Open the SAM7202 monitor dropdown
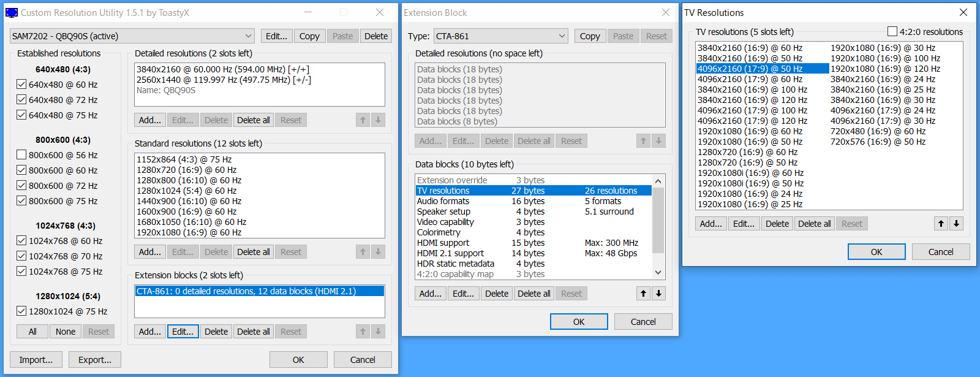 [x=132, y=36]
